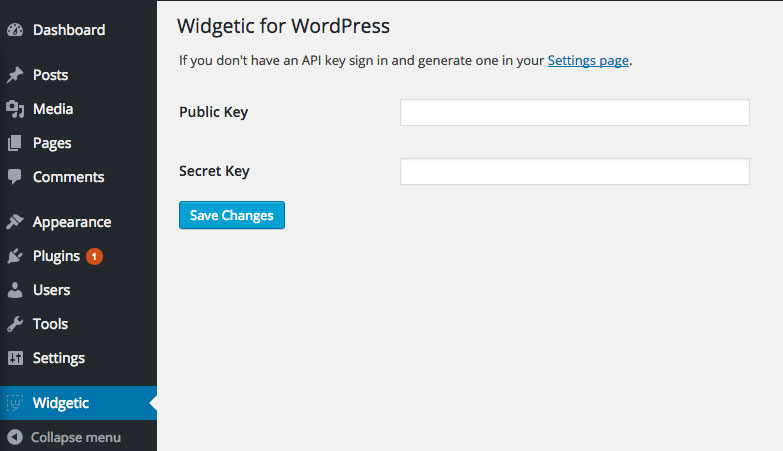Click the Plugins plug icon
This screenshot has width=783, height=451.
(15, 256)
